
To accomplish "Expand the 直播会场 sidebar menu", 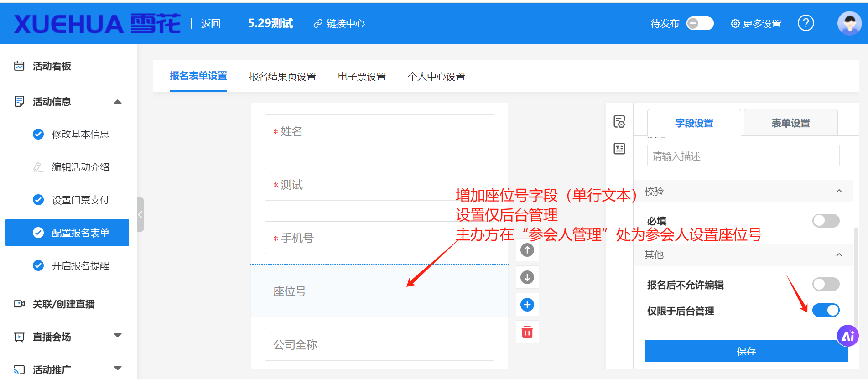I will pyautogui.click(x=118, y=336).
